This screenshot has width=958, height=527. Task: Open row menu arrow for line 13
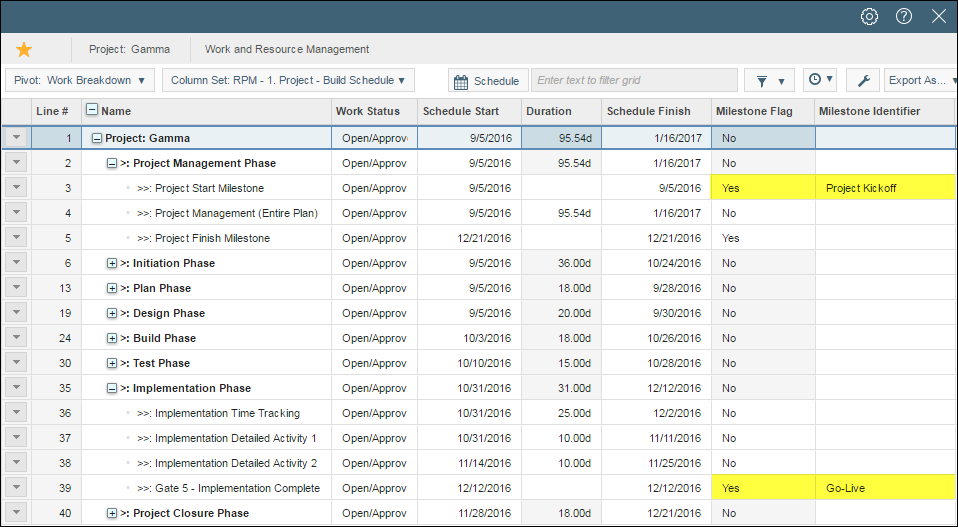[16, 288]
